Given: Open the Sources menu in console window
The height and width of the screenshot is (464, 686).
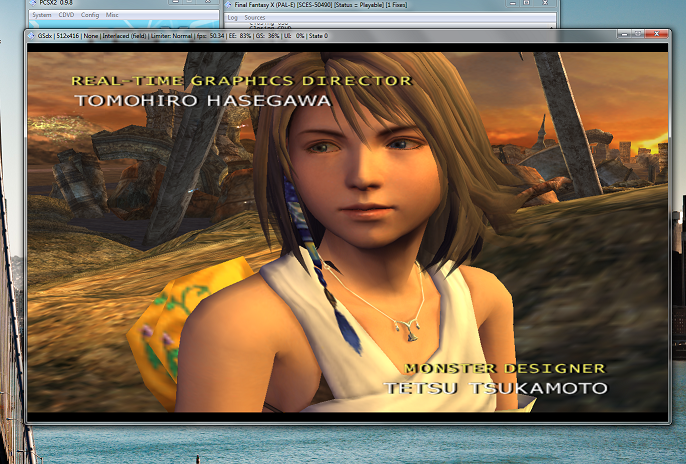Looking at the screenshot, I should point(255,17).
